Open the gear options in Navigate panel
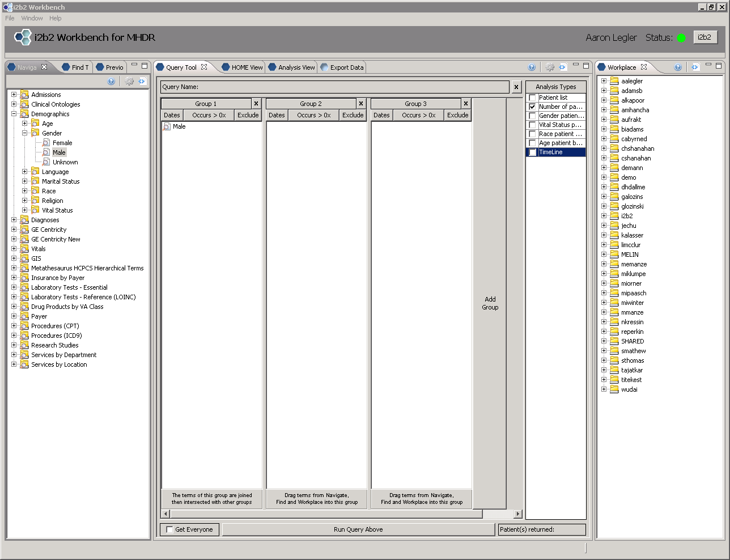The height and width of the screenshot is (560, 730). pyautogui.click(x=129, y=81)
